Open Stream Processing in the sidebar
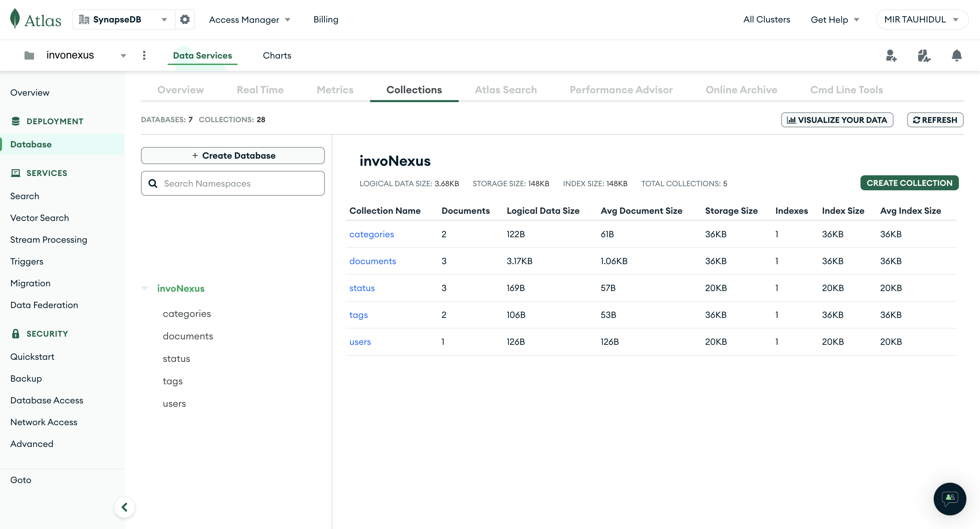Image resolution: width=980 pixels, height=529 pixels. (x=49, y=240)
